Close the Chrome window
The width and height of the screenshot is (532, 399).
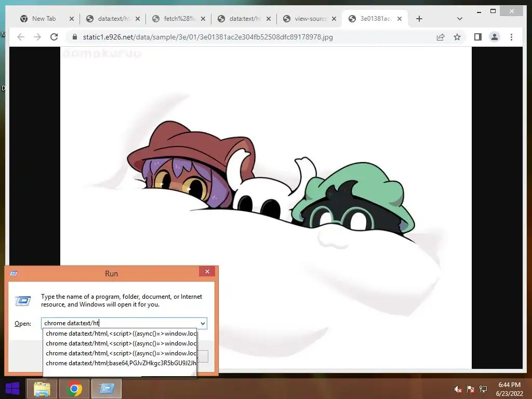tap(512, 11)
